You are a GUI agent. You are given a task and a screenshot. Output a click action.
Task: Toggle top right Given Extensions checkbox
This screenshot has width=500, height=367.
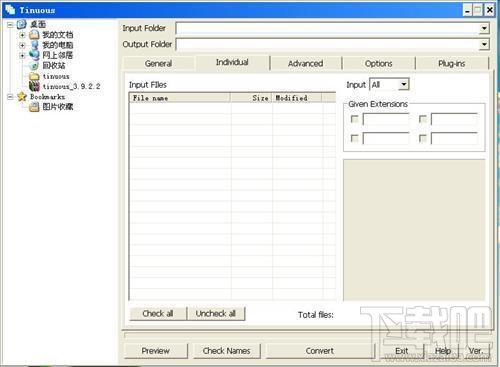click(x=423, y=119)
